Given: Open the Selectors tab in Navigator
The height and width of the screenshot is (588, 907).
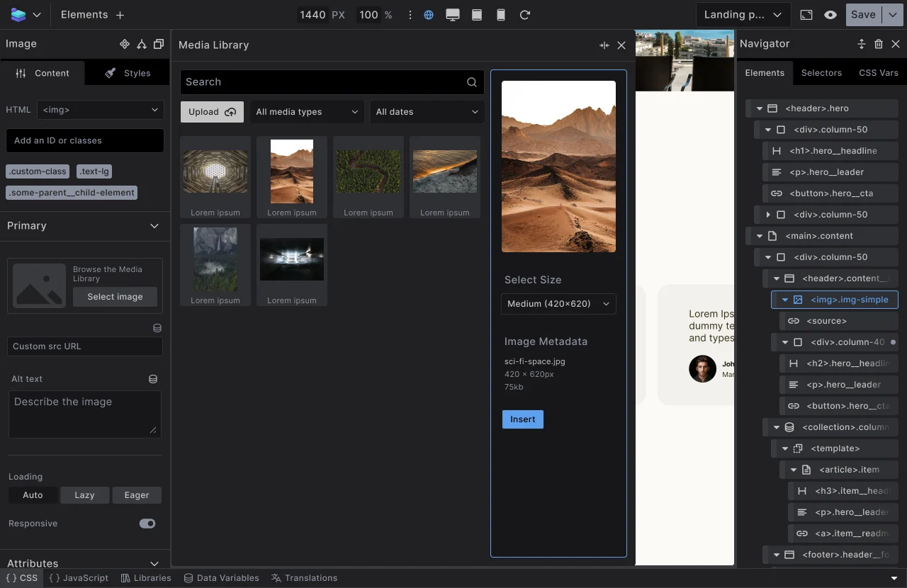Looking at the screenshot, I should click(821, 72).
